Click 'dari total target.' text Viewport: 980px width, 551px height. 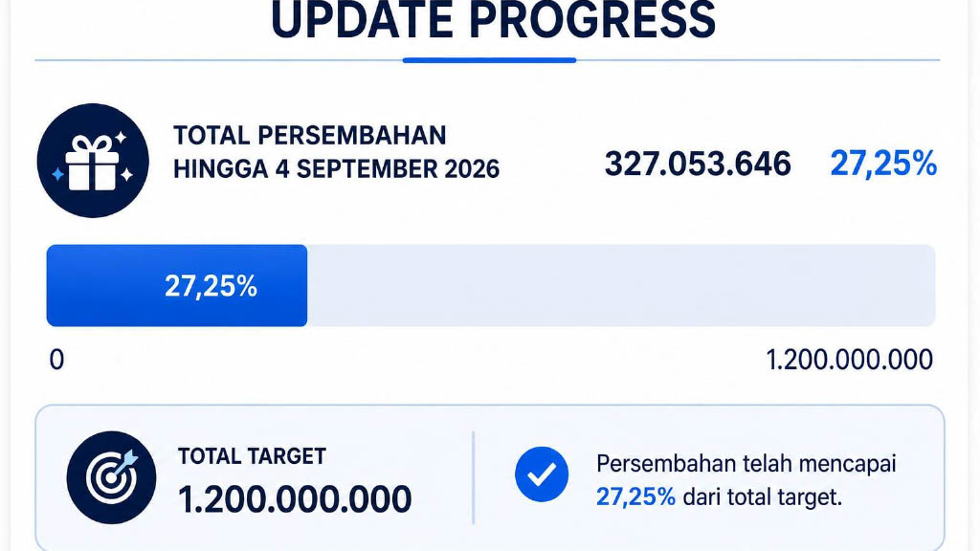coord(763,497)
